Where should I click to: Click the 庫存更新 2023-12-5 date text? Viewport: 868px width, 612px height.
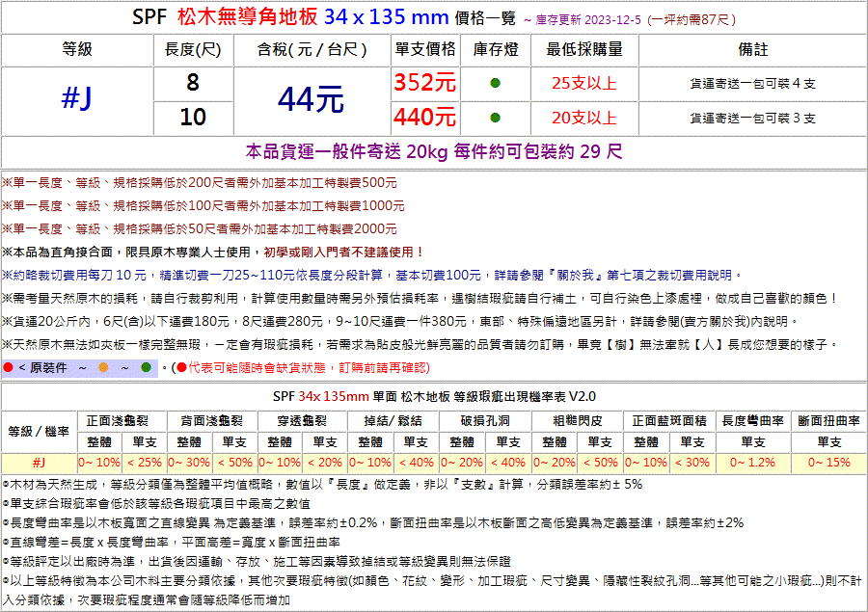(x=588, y=20)
